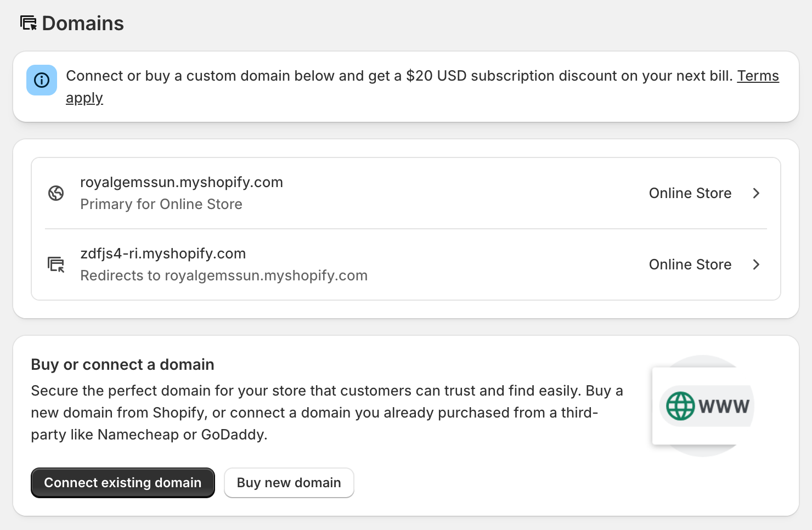Click the 'Domains' page title
Screen dimensions: 812x530
[83, 24]
